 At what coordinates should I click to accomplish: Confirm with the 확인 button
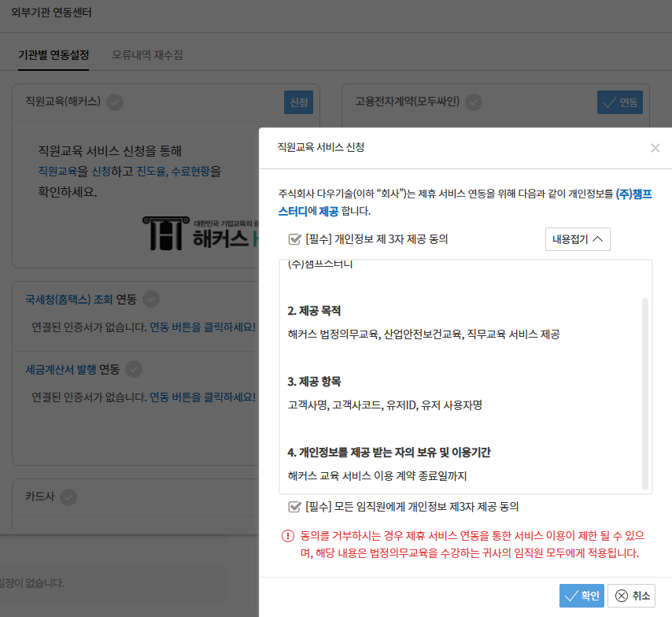coord(582,596)
